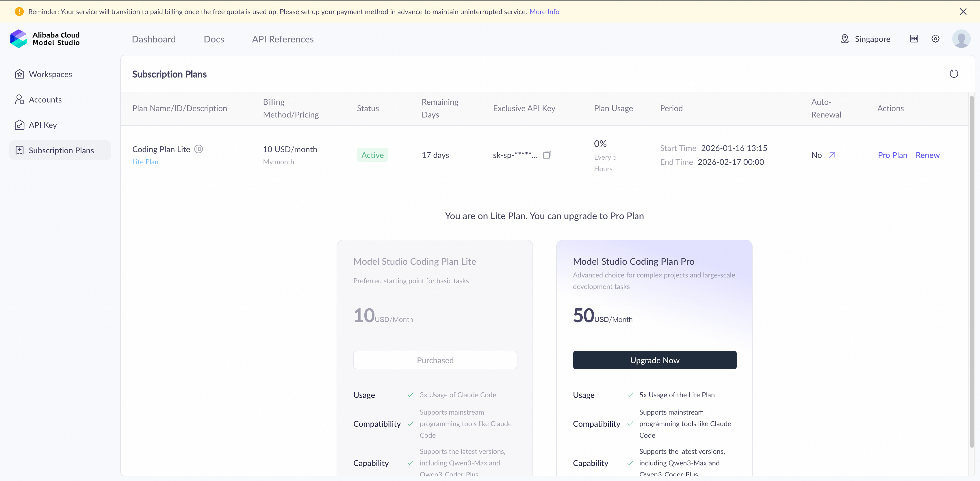Click the Lite Plan link
The width and height of the screenshot is (980, 481).
pyautogui.click(x=145, y=162)
